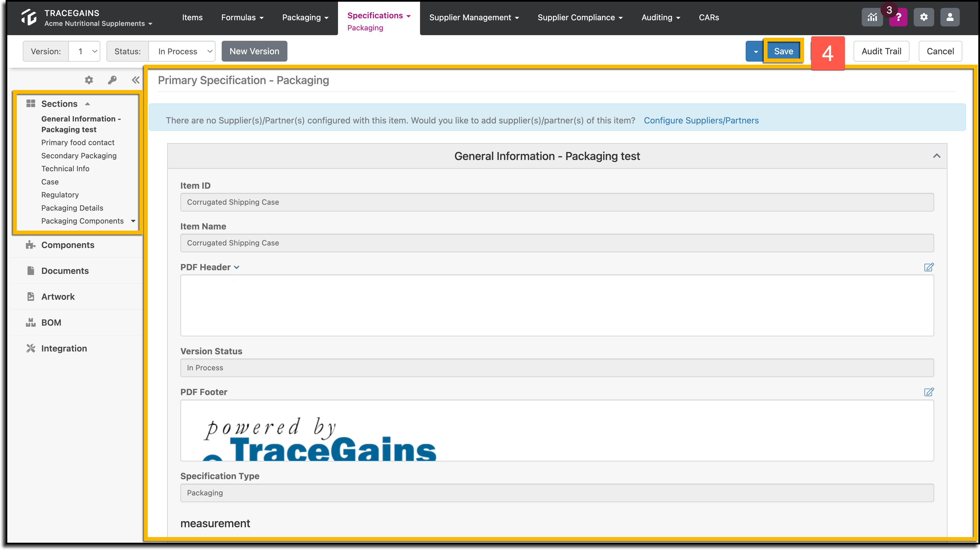Jump to Technical Info section

(65, 169)
